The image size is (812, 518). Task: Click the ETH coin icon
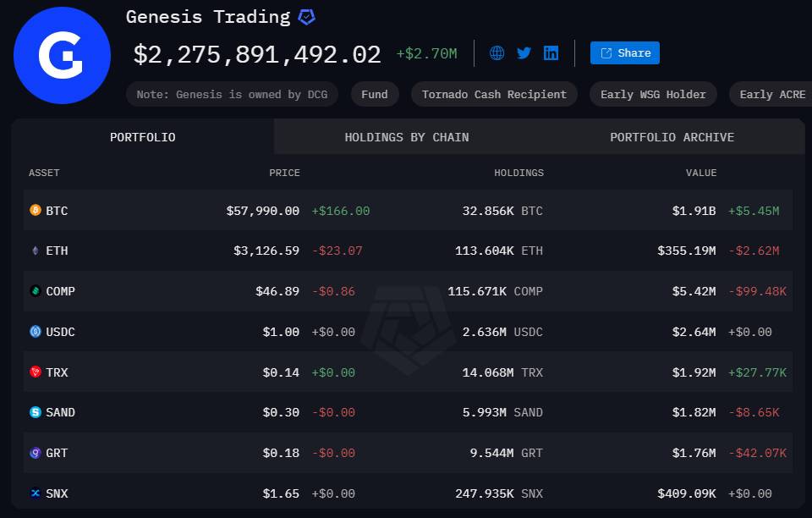[x=36, y=251]
